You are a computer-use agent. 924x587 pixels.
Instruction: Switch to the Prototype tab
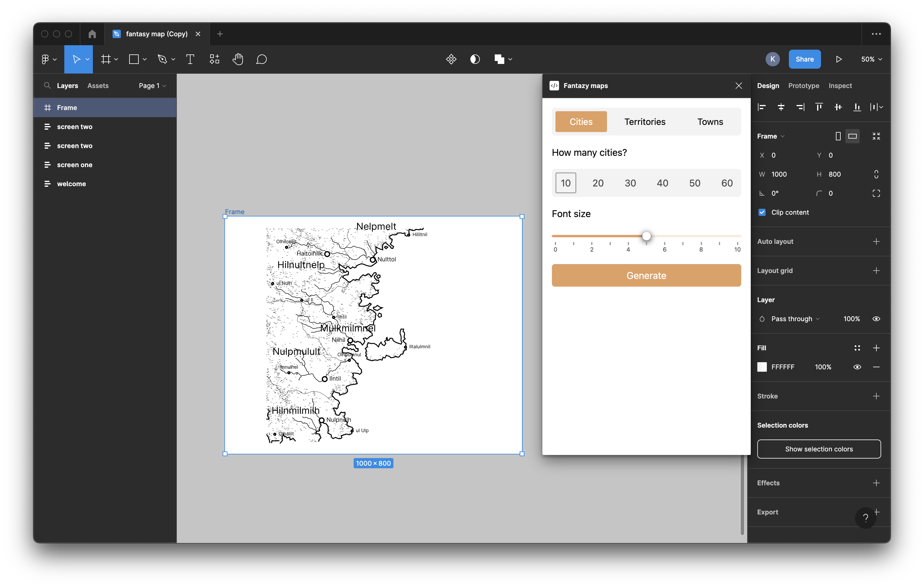coord(803,86)
